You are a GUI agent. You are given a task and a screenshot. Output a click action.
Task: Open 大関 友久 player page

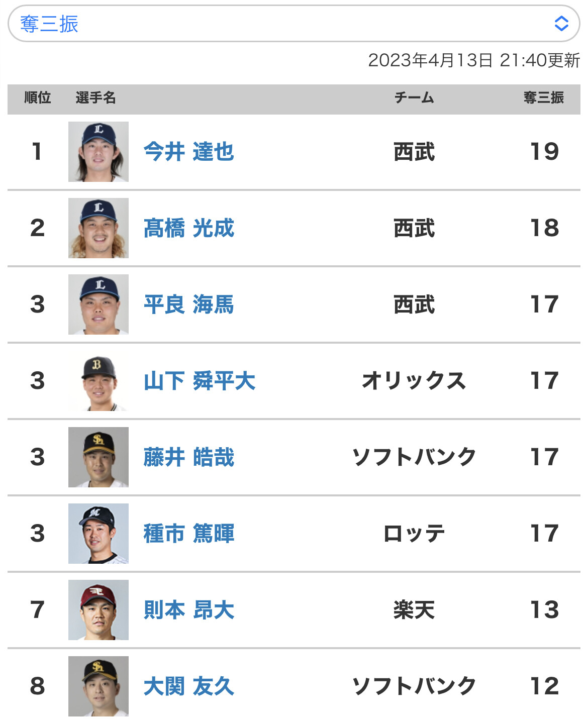tap(188, 686)
